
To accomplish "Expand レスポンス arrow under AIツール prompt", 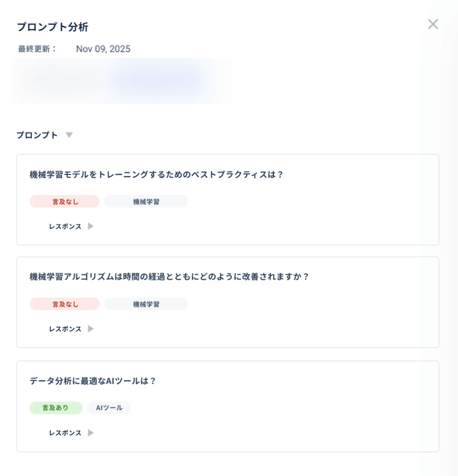I will (x=91, y=433).
